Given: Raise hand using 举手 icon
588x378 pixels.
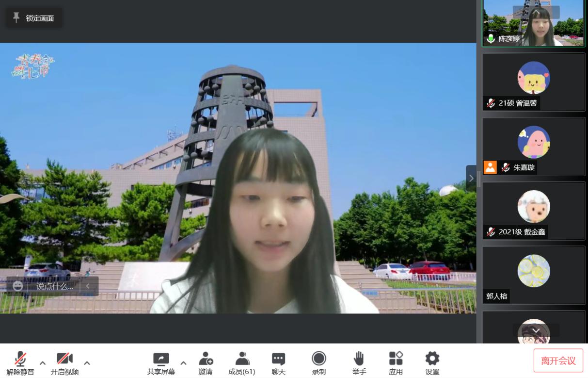Looking at the screenshot, I should [x=359, y=360].
